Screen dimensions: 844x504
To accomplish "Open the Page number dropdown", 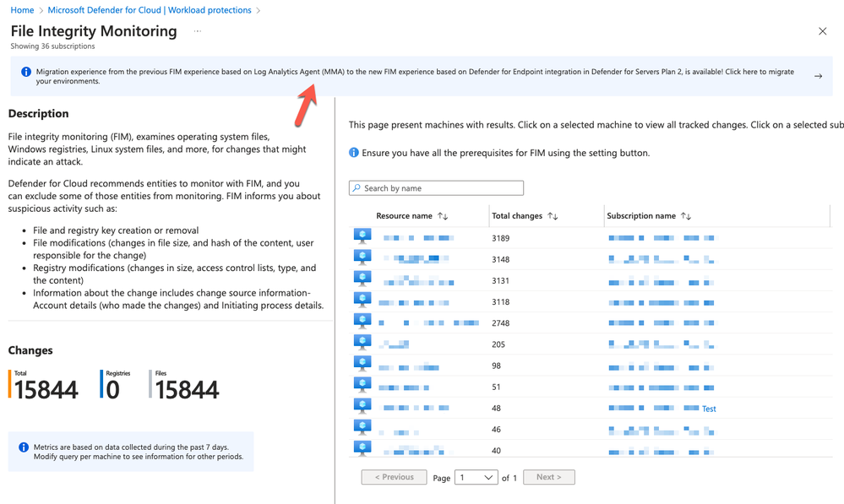I will point(475,477).
